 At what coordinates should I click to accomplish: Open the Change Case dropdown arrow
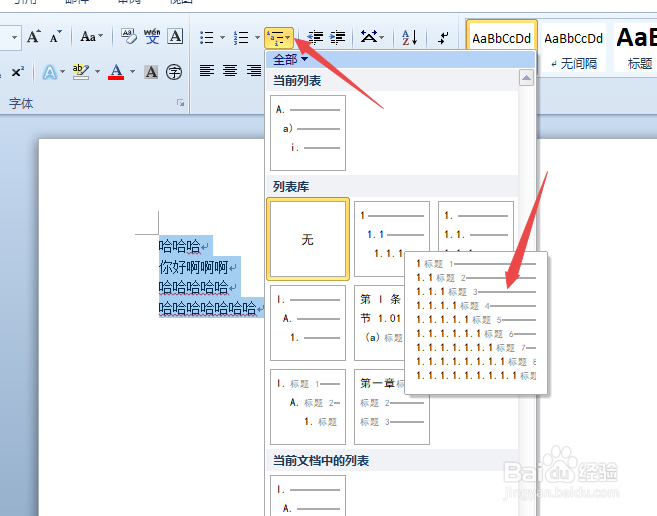tap(101, 36)
